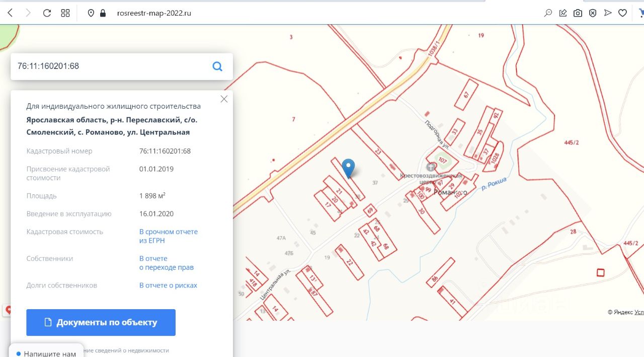Screen dimensions: 644x357
Task: Select parcel 21 on the map
Action: 340,191
